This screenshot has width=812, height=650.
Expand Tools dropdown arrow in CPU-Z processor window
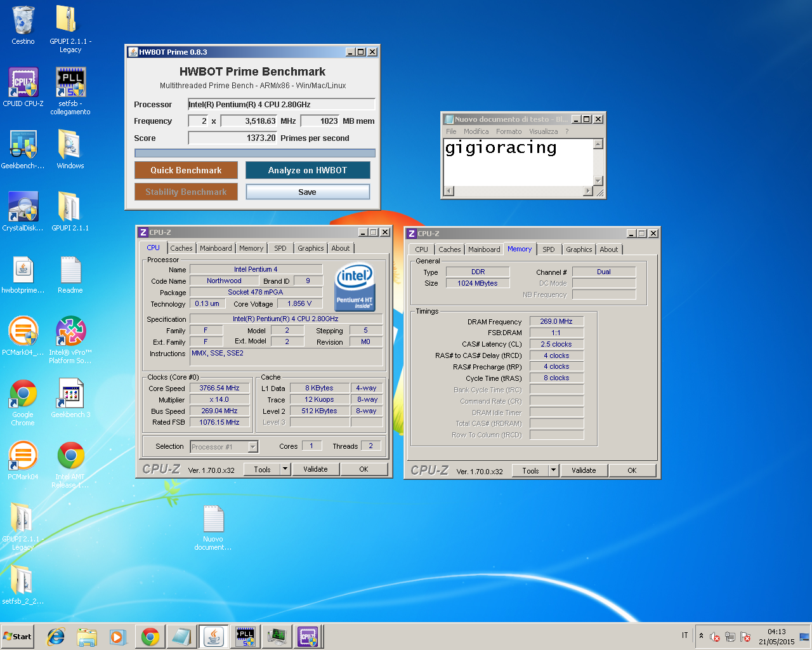[285, 469]
